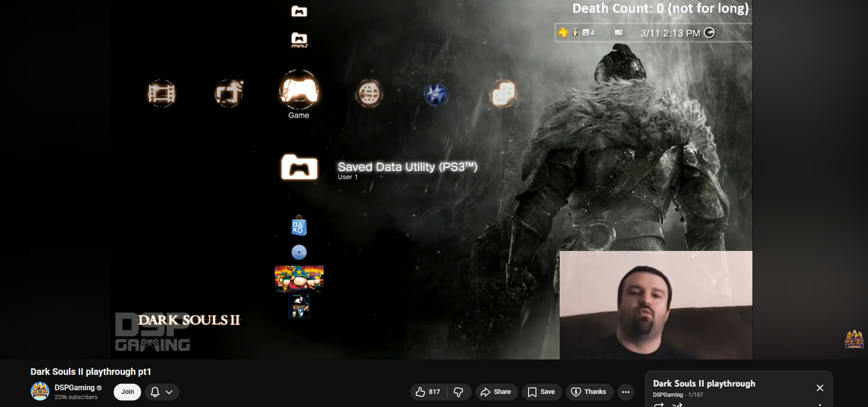
Task: Click the "Game" label under the controller icon
Action: [x=299, y=115]
